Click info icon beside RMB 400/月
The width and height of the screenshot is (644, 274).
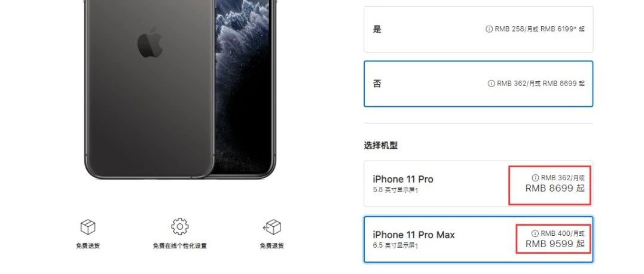[x=535, y=233]
